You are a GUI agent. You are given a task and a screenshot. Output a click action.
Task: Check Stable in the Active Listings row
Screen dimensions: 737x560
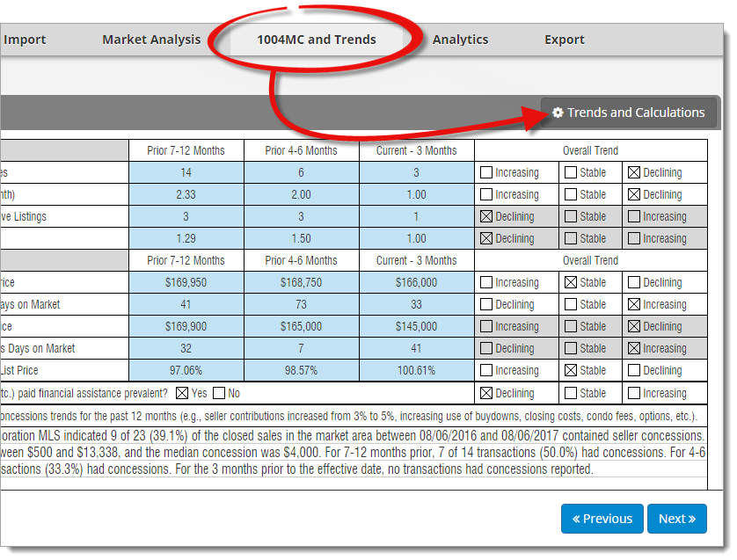click(x=571, y=216)
